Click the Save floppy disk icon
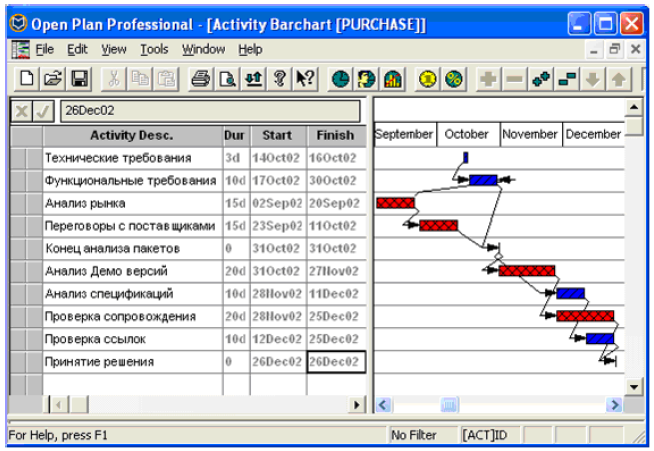 79,79
